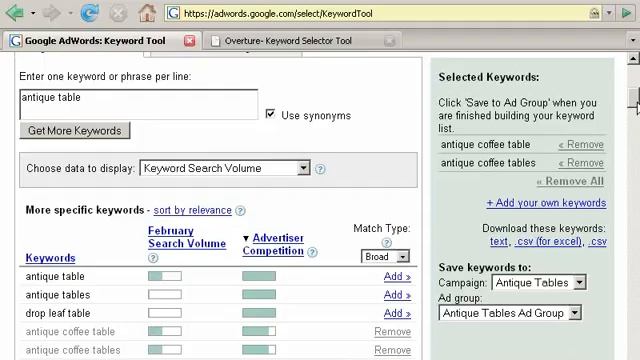Remove antique coffee table in results list
Screen dimensions: 640x360
coord(393,331)
